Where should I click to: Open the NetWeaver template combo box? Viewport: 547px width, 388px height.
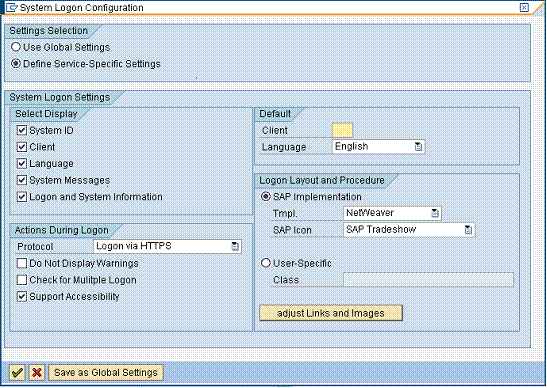tap(392, 213)
